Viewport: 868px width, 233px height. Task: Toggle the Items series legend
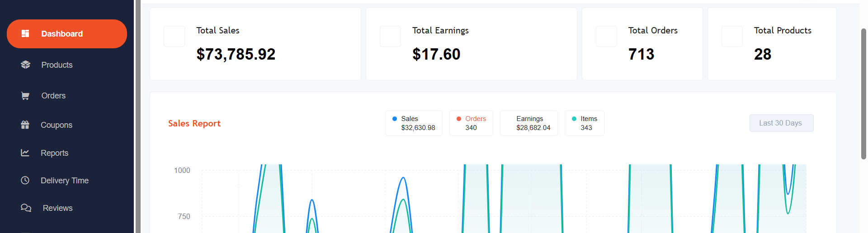point(584,123)
